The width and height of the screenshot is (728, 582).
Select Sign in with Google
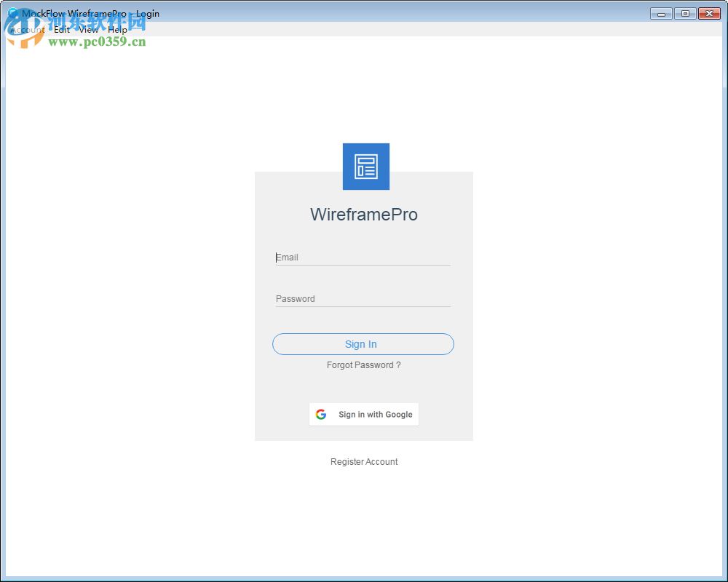point(363,414)
